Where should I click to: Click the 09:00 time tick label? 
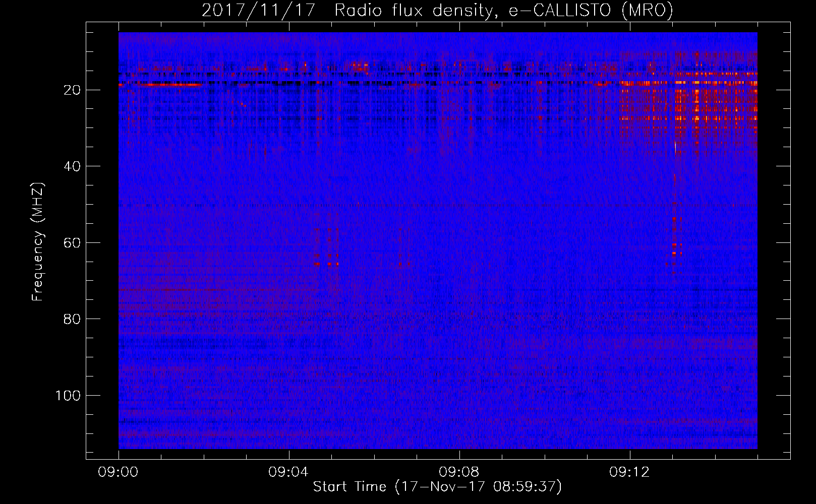click(x=118, y=472)
